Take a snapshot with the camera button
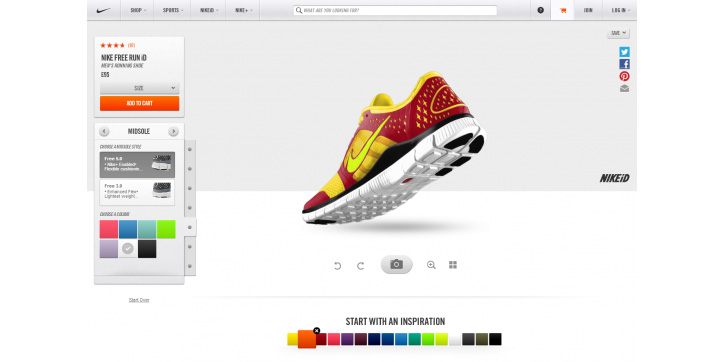724x362 pixels. (396, 265)
